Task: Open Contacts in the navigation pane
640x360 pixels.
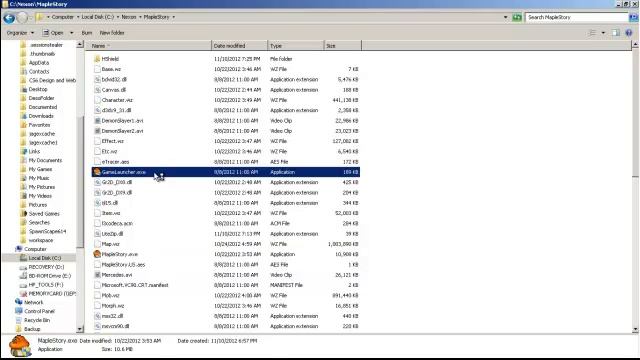Action: 39,71
